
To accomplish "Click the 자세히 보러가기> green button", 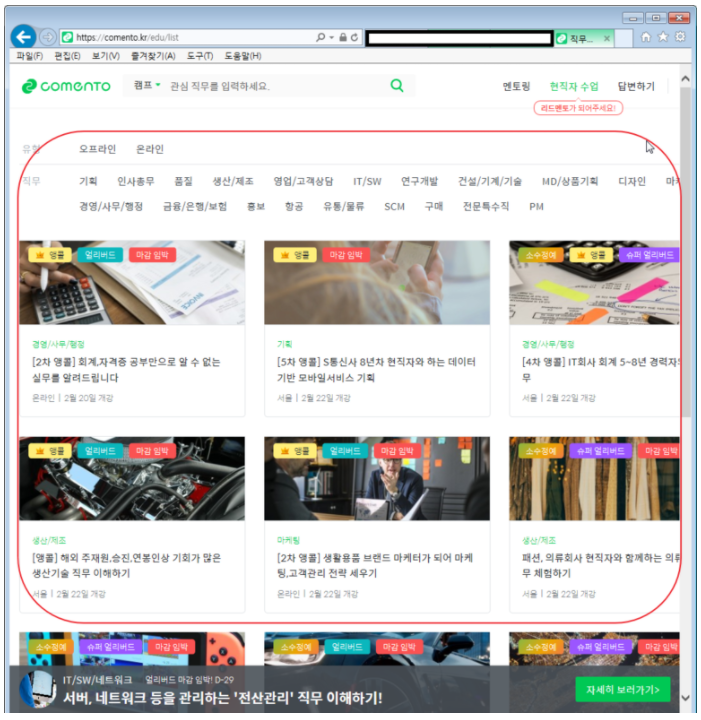I will pos(622,689).
